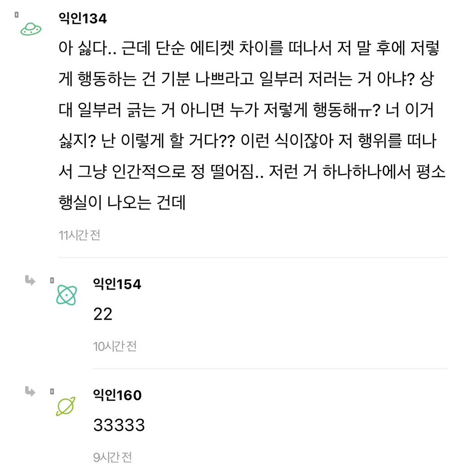Click the small badge above UFO avatar

click(16, 14)
